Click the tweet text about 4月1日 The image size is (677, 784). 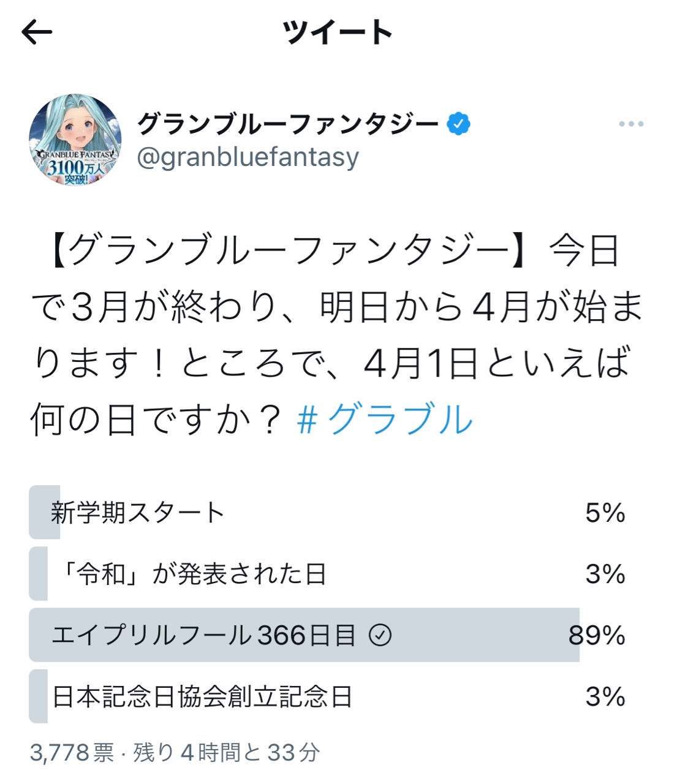337,334
